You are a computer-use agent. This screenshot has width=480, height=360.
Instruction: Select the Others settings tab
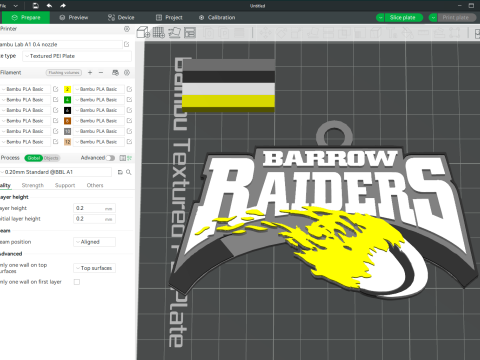[95, 185]
